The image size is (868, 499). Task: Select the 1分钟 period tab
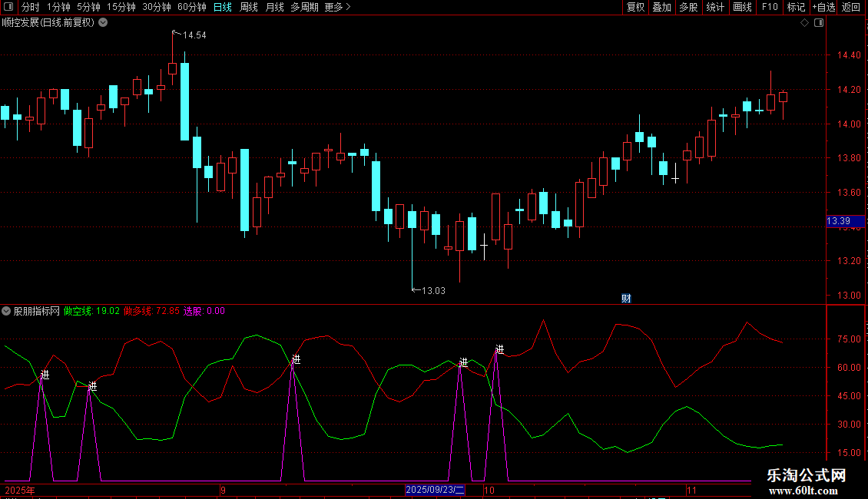(58, 7)
